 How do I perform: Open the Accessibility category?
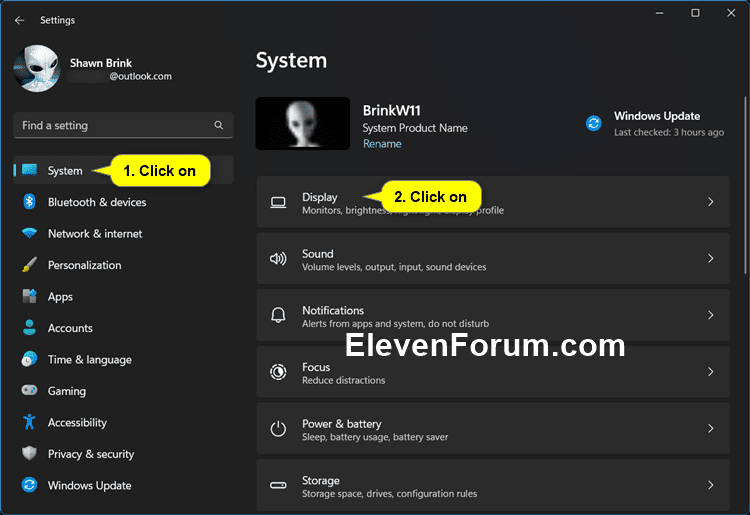tap(123, 422)
